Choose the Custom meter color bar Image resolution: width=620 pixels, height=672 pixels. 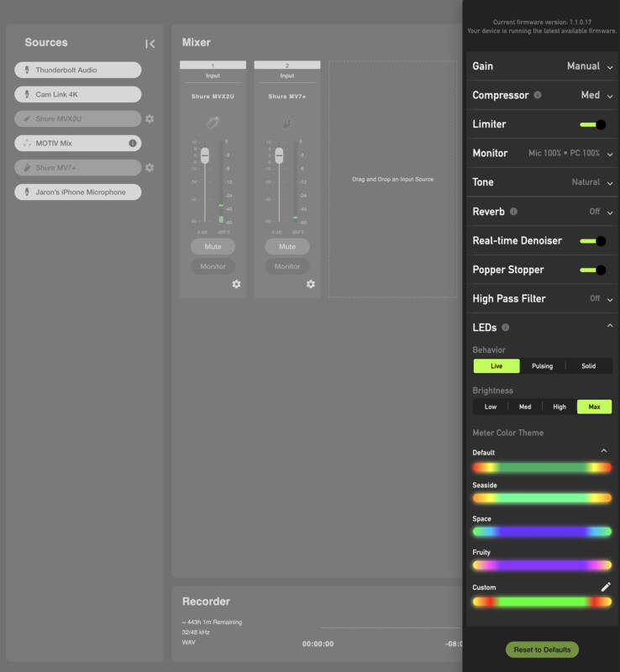click(542, 602)
